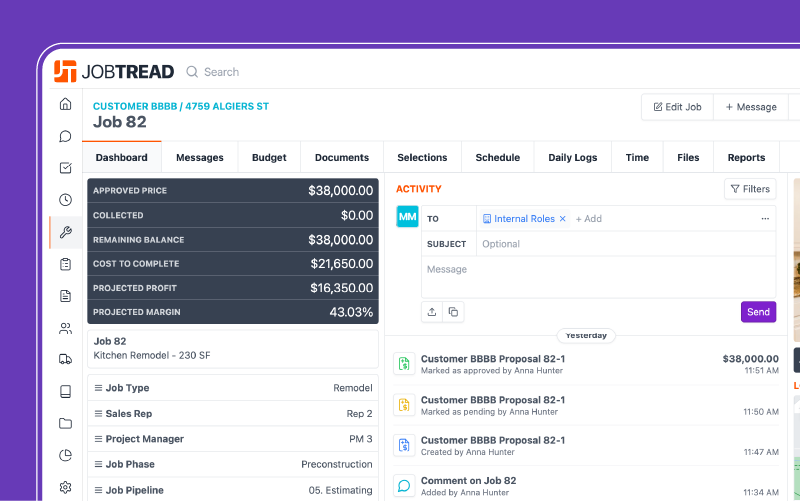Open the Tasks checkmark sidebar icon
This screenshot has width=800, height=501.
coord(65,168)
